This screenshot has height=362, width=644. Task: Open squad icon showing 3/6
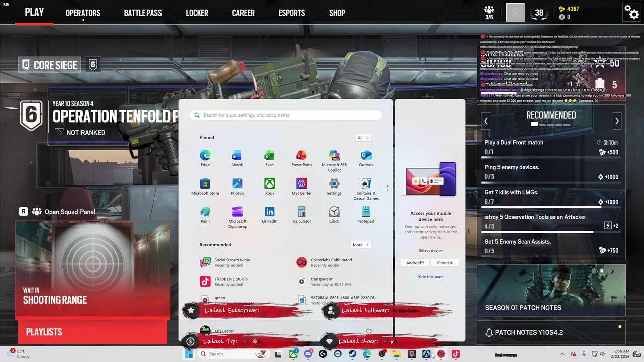coord(489,13)
